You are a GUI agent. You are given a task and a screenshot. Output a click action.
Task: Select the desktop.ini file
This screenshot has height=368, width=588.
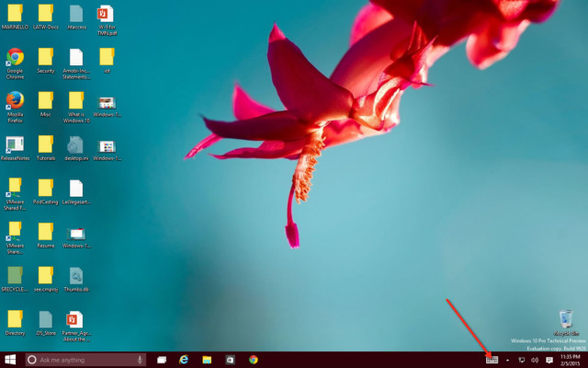76,148
